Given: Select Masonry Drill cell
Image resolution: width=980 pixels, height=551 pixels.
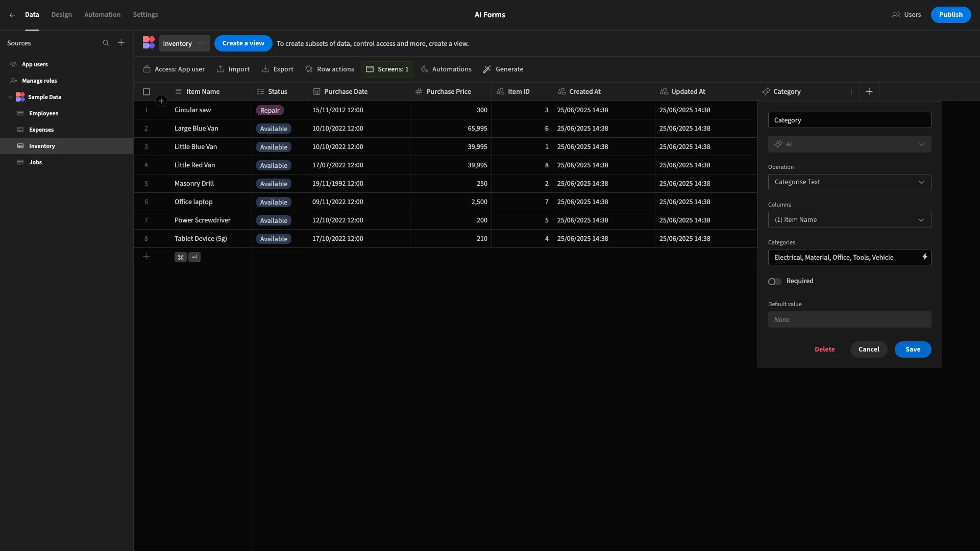Looking at the screenshot, I should point(211,184).
